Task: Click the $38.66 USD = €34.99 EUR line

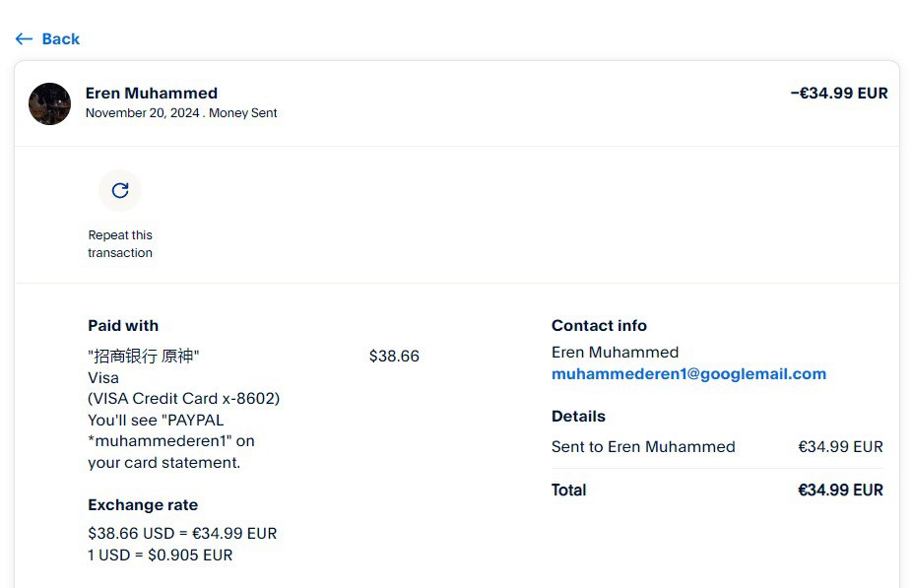Action: (x=182, y=534)
